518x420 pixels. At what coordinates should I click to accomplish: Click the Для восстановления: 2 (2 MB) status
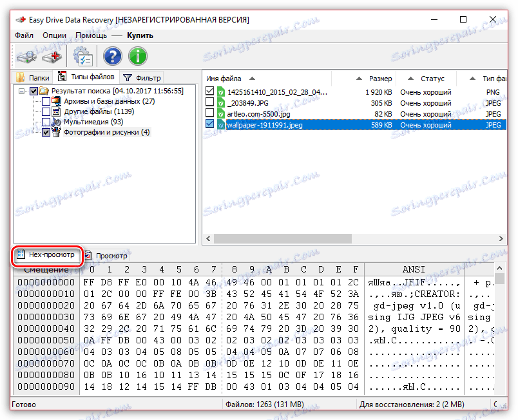pyautogui.click(x=412, y=405)
